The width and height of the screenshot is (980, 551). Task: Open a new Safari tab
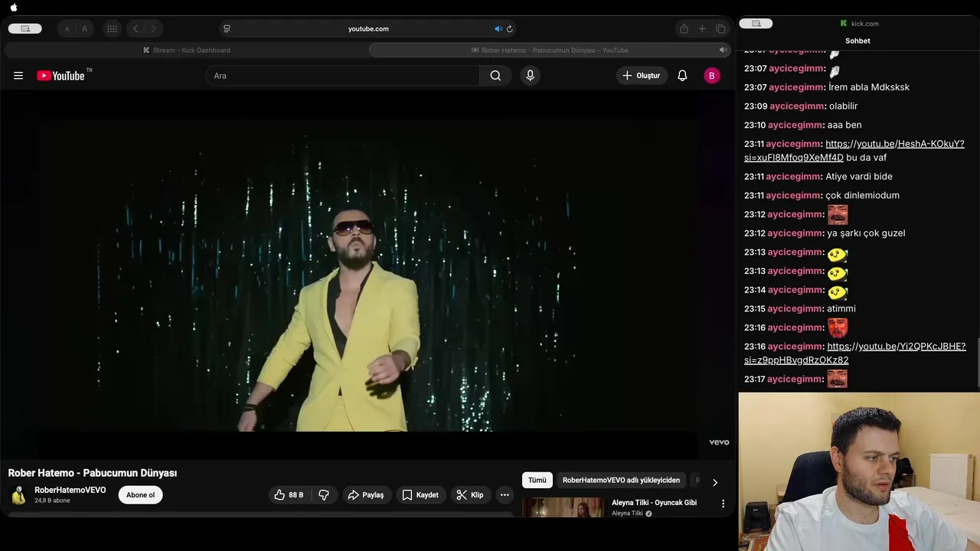[x=702, y=29]
